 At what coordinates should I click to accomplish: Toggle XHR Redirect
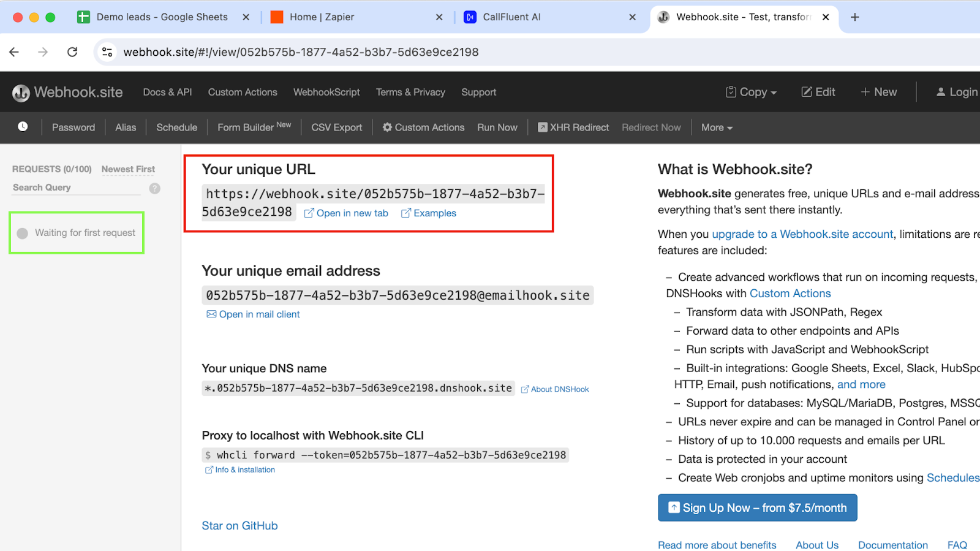[573, 127]
